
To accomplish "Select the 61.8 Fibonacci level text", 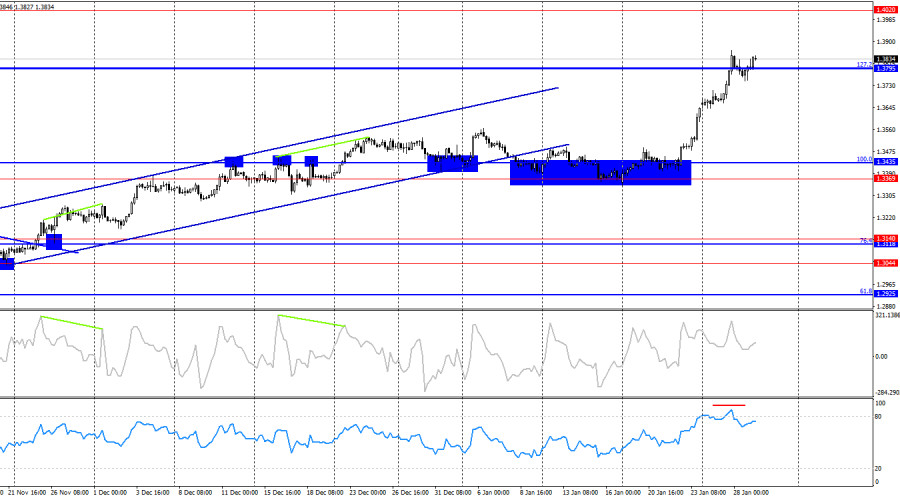I will point(866,291).
